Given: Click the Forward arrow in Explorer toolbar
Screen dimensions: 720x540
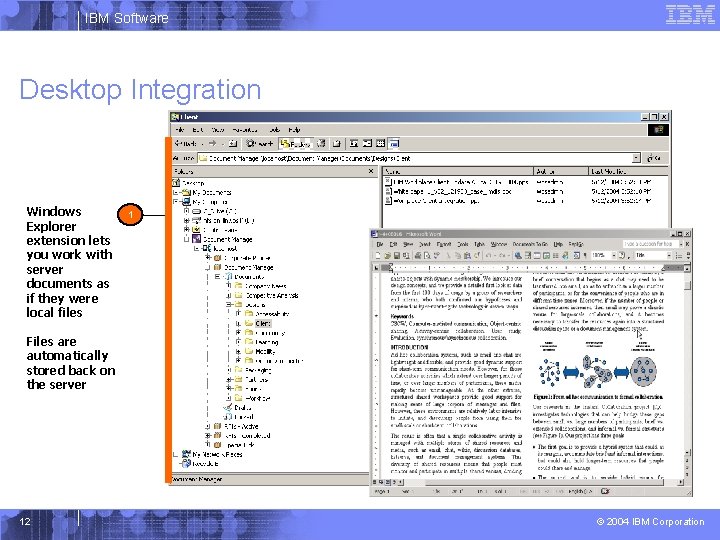Looking at the screenshot, I should pyautogui.click(x=212, y=144).
